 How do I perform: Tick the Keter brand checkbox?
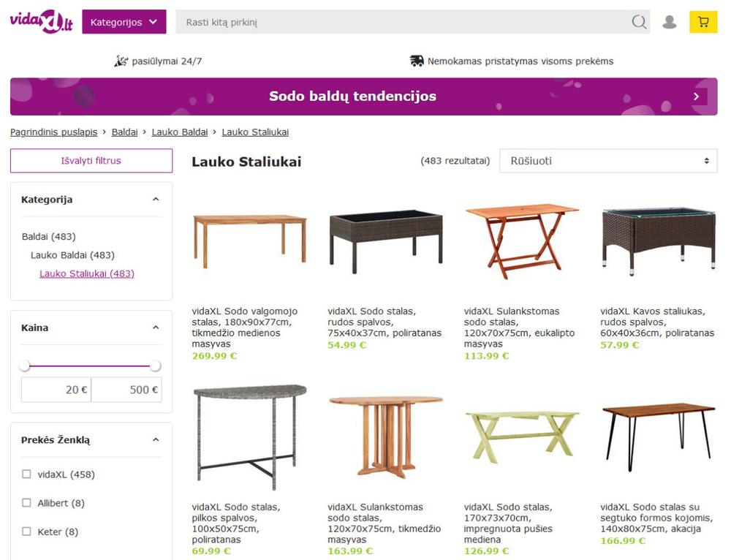(27, 531)
